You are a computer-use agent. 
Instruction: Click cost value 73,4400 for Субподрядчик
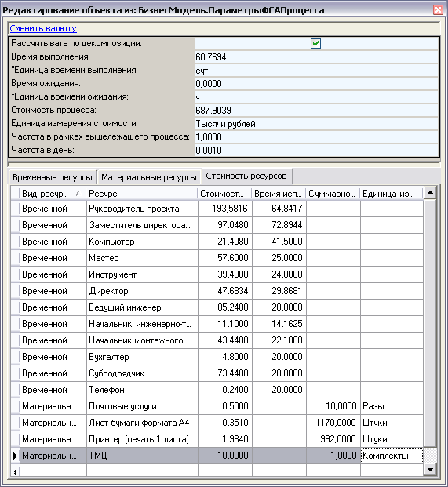tap(225, 373)
